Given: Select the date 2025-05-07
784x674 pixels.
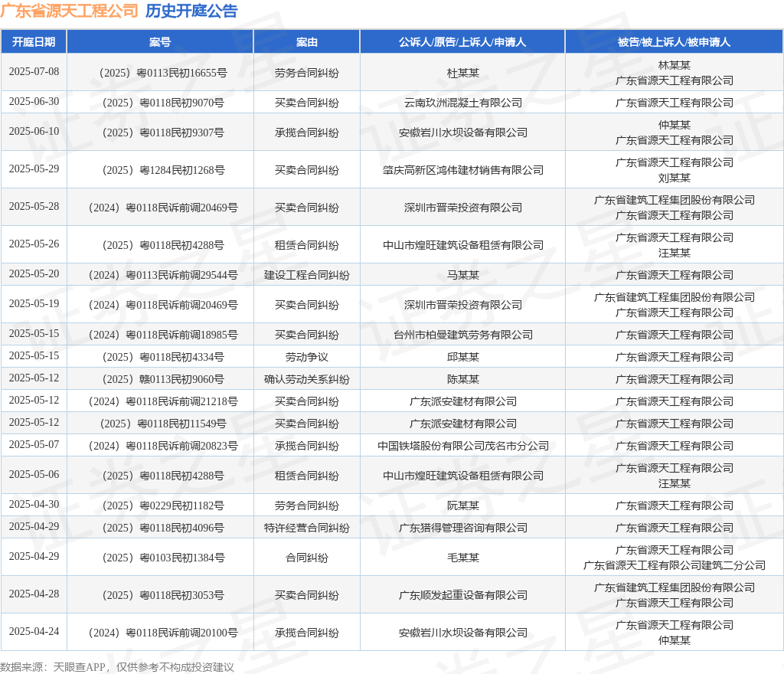Looking at the screenshot, I should 34,445.
